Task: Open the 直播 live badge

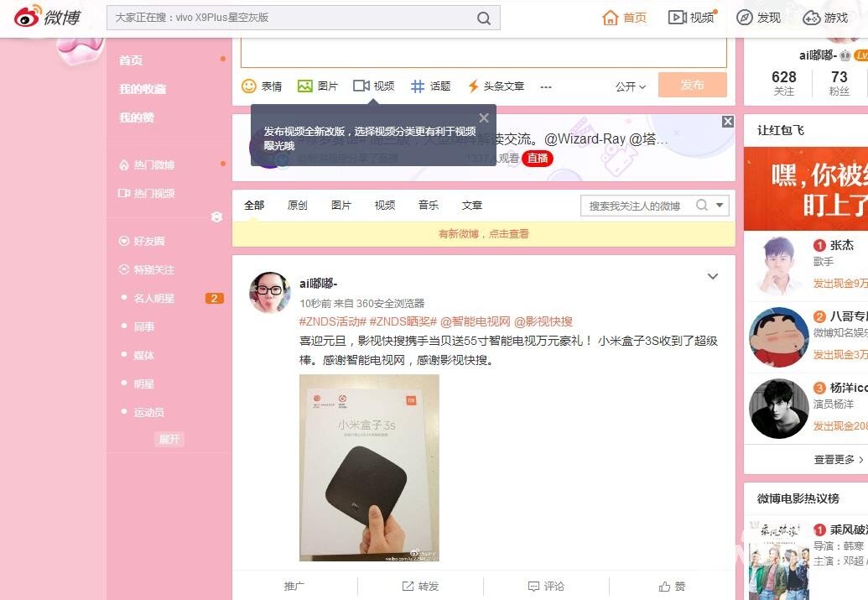Action: pos(538,159)
